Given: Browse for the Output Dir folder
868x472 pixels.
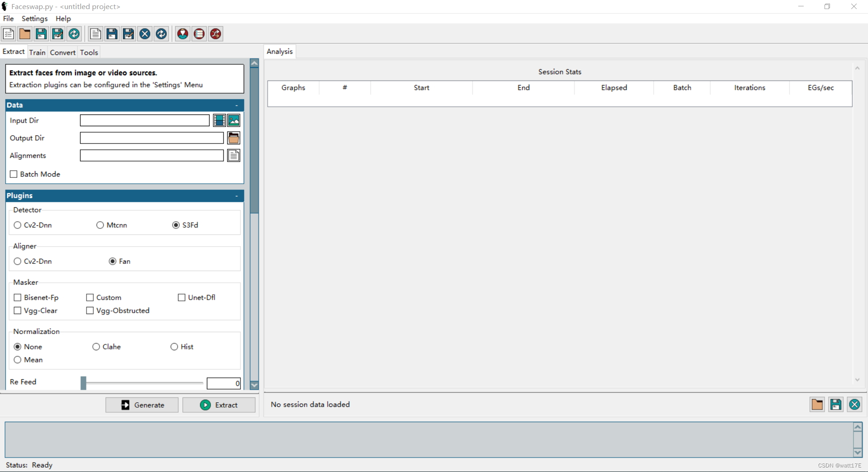Looking at the screenshot, I should pyautogui.click(x=234, y=138).
